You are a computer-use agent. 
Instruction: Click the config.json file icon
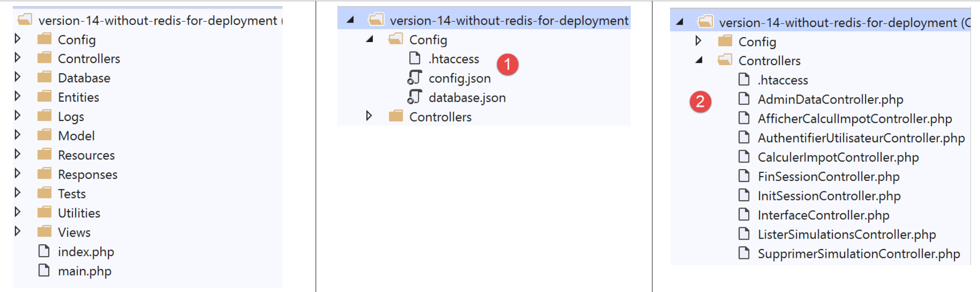click(x=415, y=78)
